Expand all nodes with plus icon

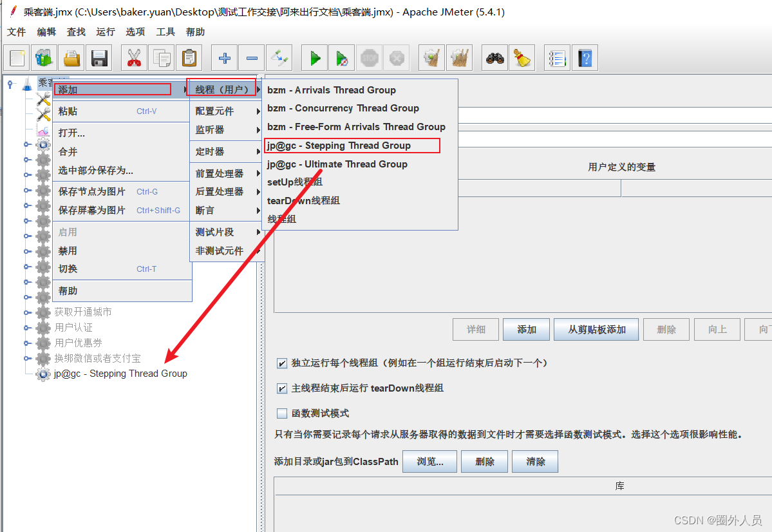click(x=225, y=58)
